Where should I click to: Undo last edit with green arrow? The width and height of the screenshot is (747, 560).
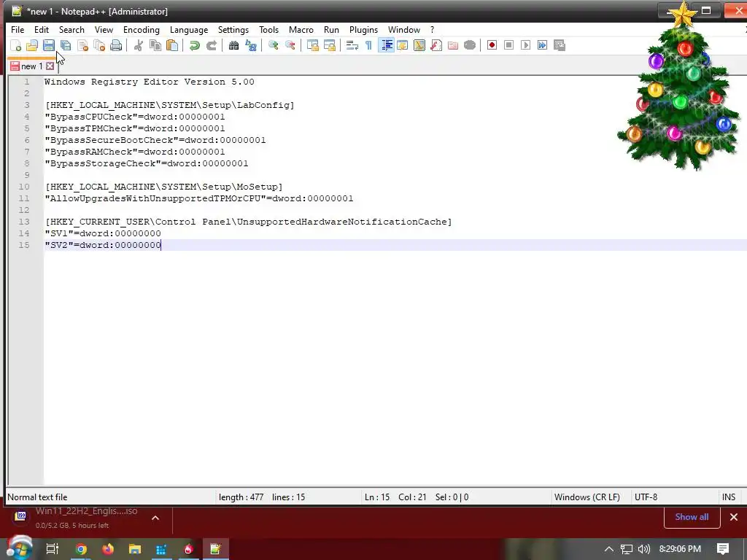194,45
